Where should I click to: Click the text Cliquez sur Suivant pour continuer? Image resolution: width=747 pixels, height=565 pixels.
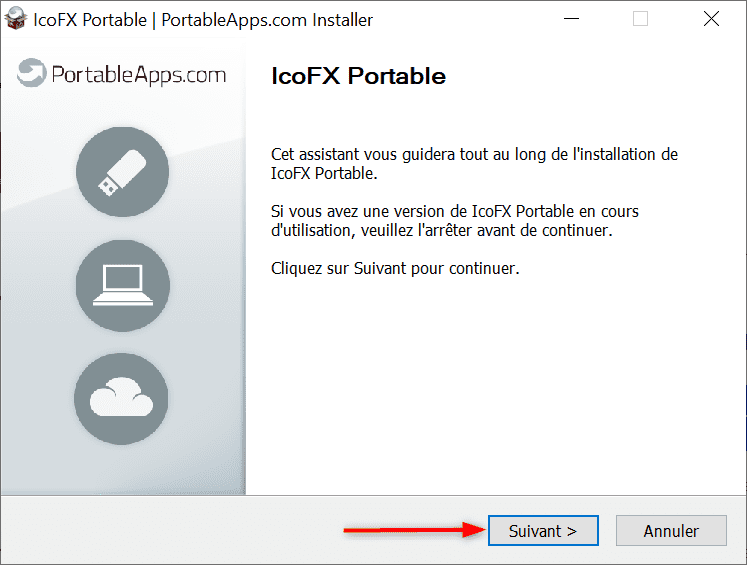click(395, 268)
